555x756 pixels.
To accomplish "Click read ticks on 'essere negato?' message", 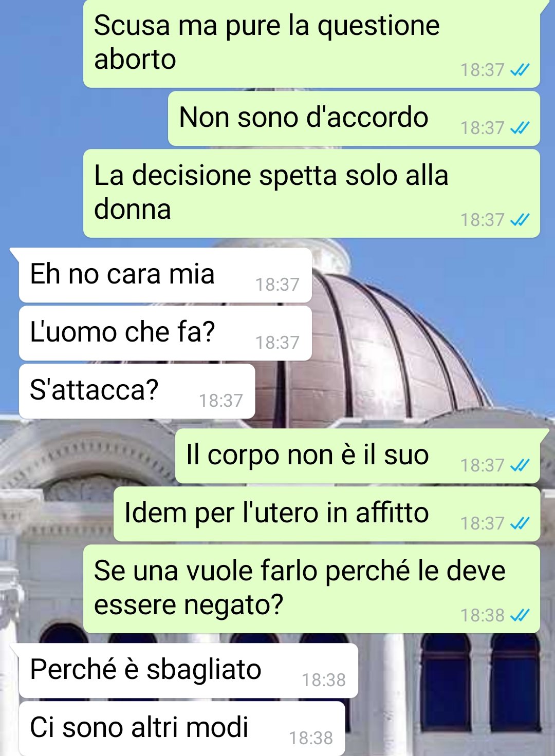I will [x=520, y=615].
